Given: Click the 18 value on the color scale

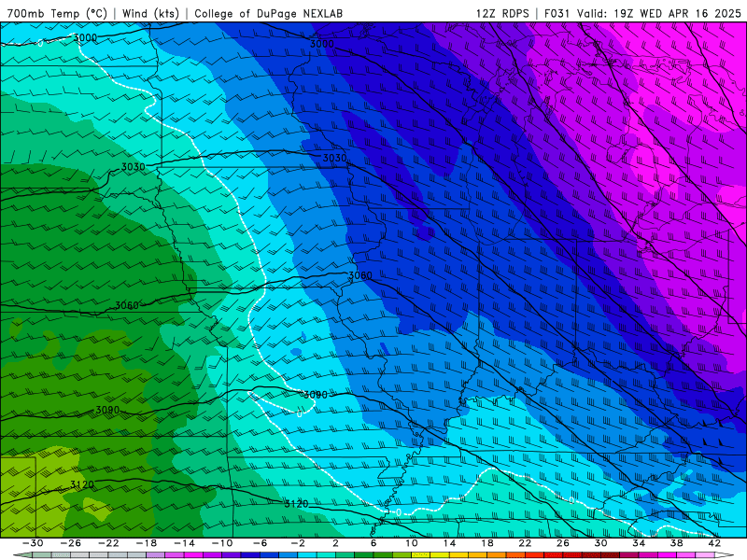Looking at the screenshot, I should point(487,543).
